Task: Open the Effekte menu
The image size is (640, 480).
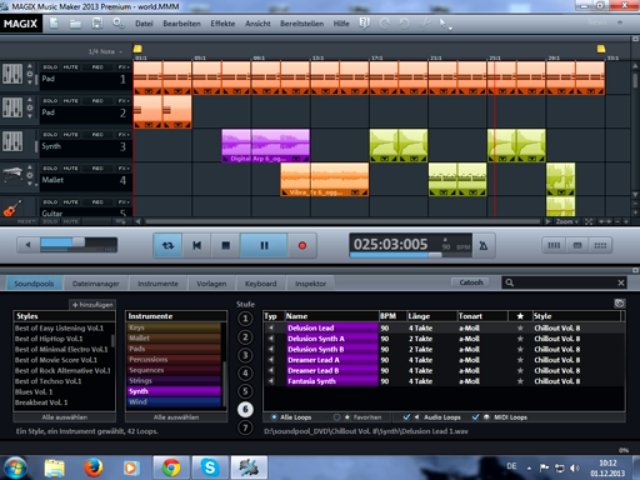Action: tap(223, 22)
